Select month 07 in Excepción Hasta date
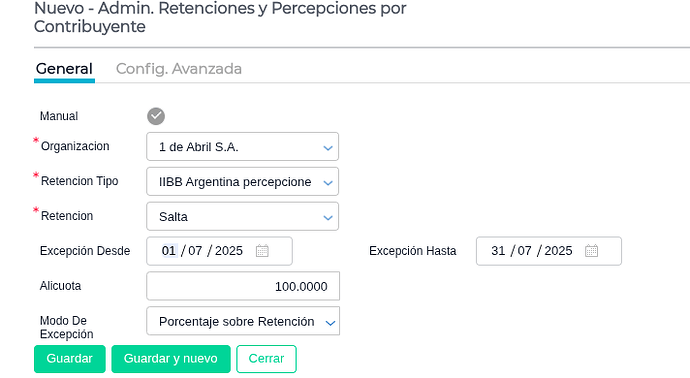Screen dimensions: 690x378 525,251
